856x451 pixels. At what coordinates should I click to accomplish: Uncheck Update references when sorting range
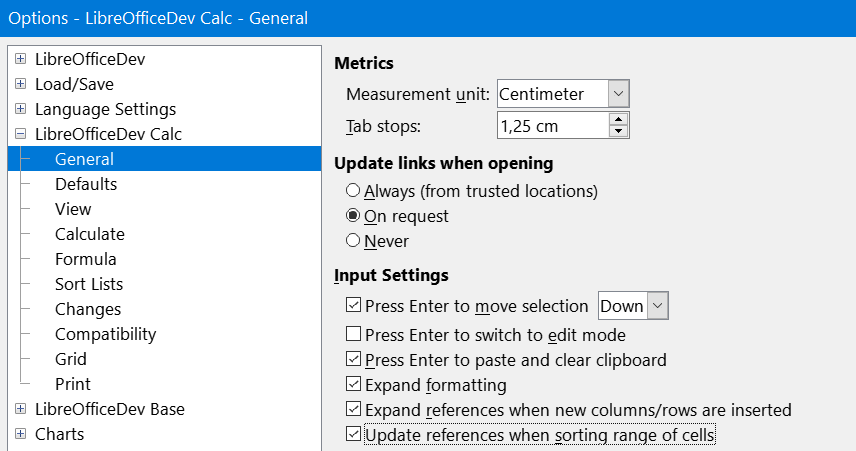pos(353,434)
